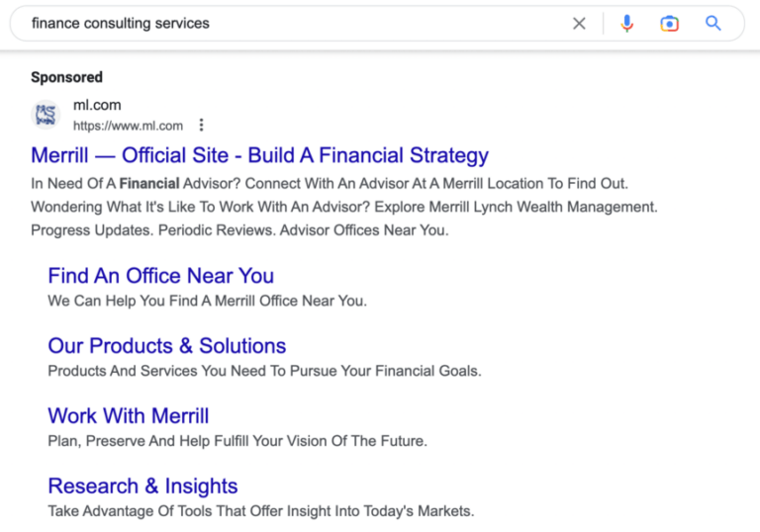Click the ml.com site name
Screen dimensions: 760x532
click(x=97, y=105)
